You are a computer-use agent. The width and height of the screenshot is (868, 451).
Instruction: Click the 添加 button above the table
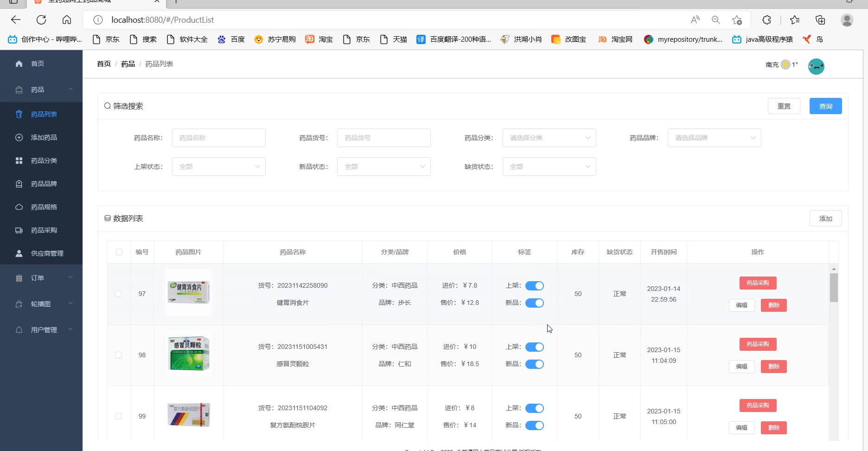(825, 219)
